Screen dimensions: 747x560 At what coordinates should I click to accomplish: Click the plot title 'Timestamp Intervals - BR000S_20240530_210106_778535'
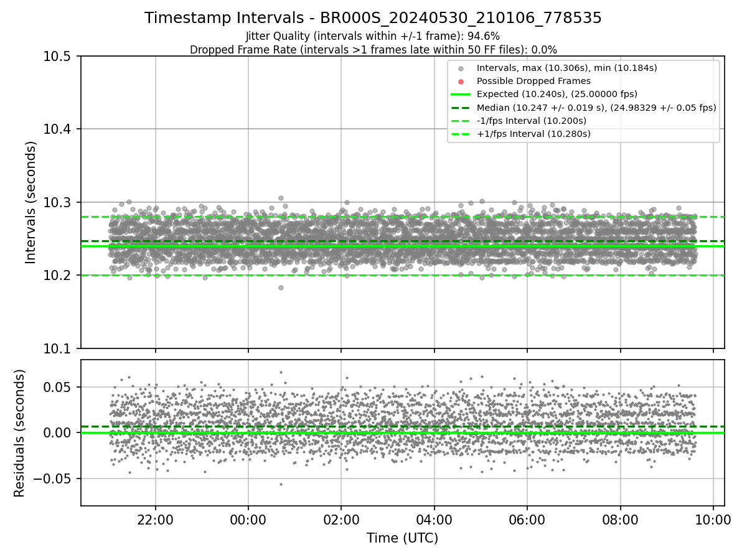point(373,18)
